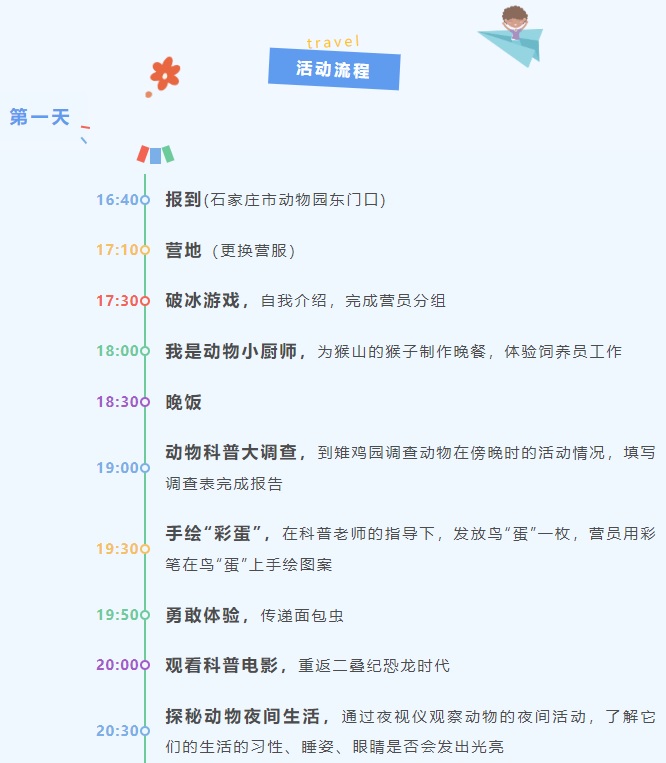
Task: Click 调查表完成报告 text line
Action: pos(224,484)
